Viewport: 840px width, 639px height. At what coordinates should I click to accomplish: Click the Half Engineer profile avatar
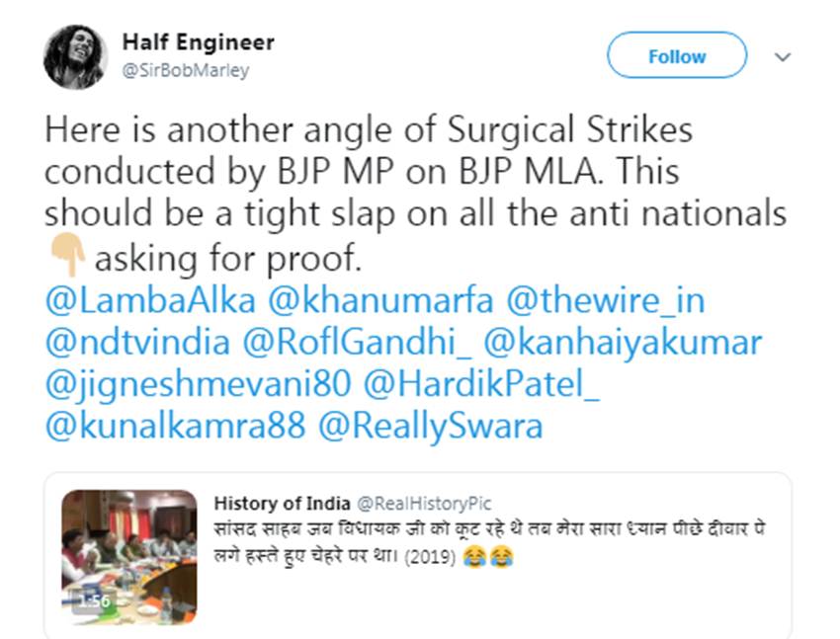coord(75,57)
